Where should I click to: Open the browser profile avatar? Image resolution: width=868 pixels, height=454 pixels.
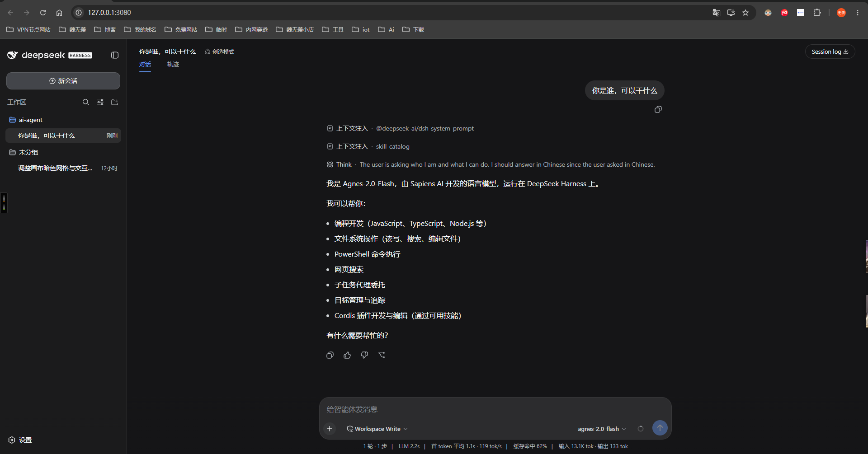841,13
